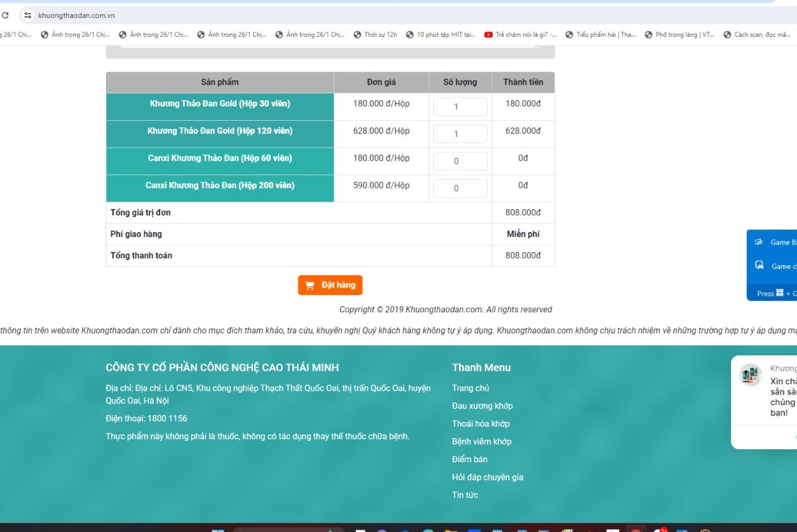797x532 pixels.
Task: Open the 'Phố trong làng | VT...' bookmark
Action: click(679, 35)
